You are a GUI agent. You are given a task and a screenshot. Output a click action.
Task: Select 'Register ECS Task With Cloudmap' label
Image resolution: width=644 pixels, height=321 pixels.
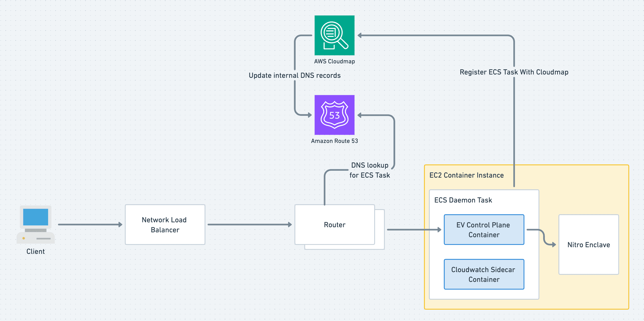point(514,72)
